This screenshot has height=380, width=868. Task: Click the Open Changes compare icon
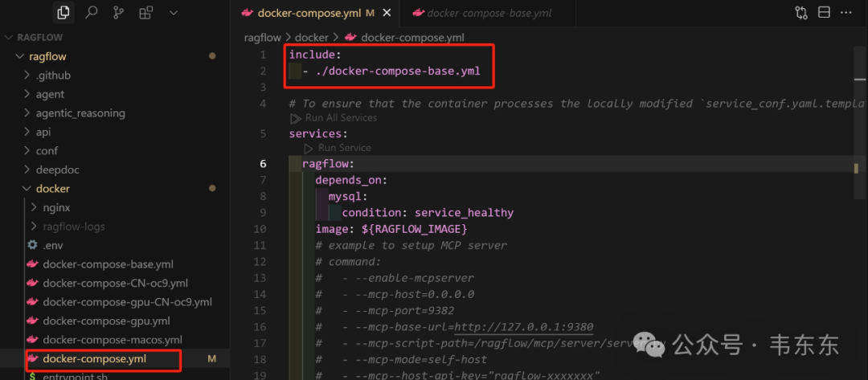point(800,13)
